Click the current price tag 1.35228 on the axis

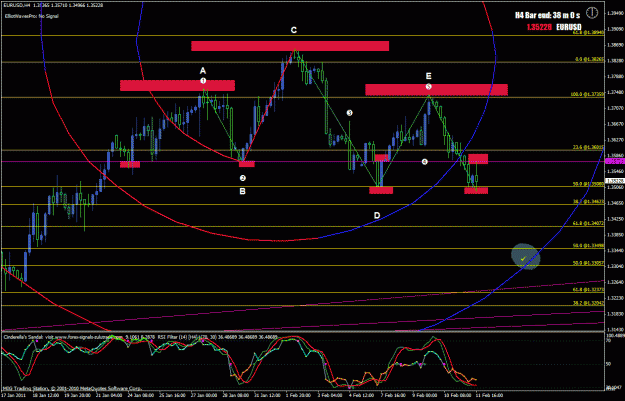(x=615, y=181)
